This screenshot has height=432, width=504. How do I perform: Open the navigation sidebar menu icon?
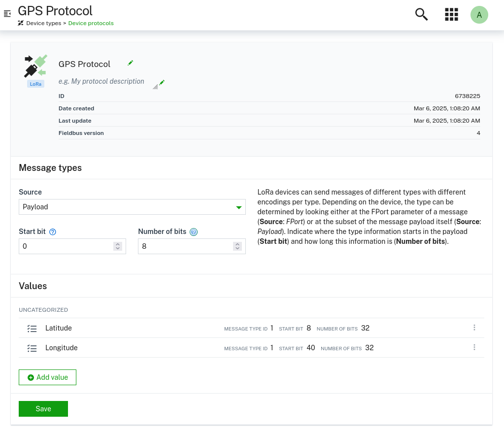[x=7, y=14]
